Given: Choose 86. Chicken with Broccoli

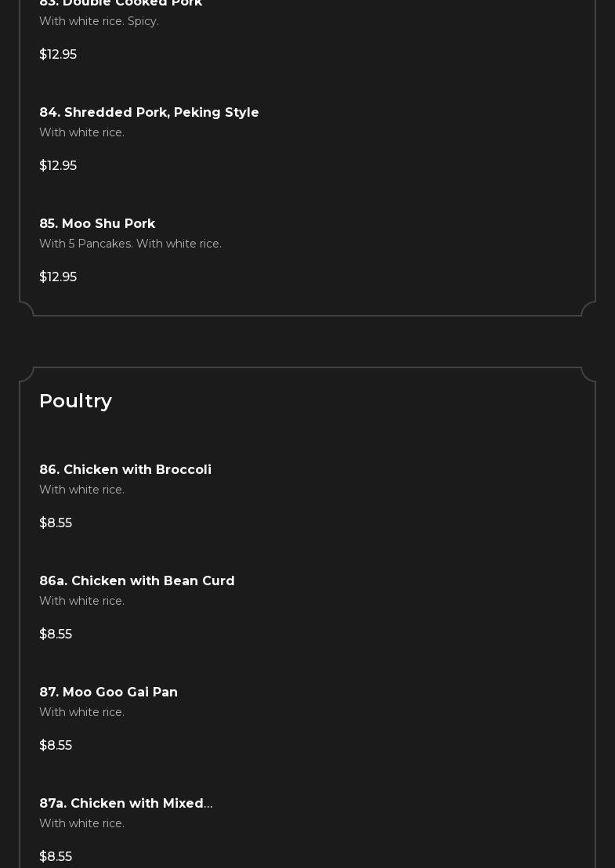Looking at the screenshot, I should click(x=125, y=469).
